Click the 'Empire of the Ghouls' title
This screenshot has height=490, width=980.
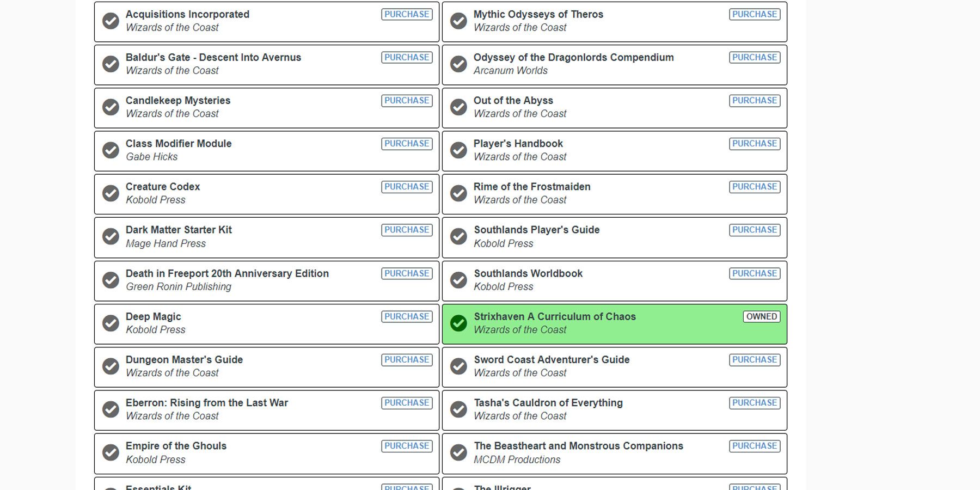(x=176, y=446)
